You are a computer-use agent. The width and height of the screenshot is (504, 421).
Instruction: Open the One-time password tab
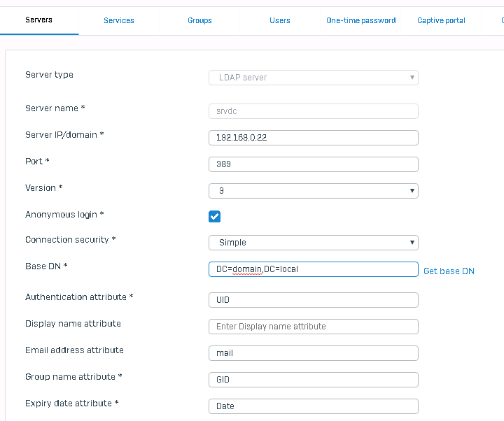[x=360, y=20]
